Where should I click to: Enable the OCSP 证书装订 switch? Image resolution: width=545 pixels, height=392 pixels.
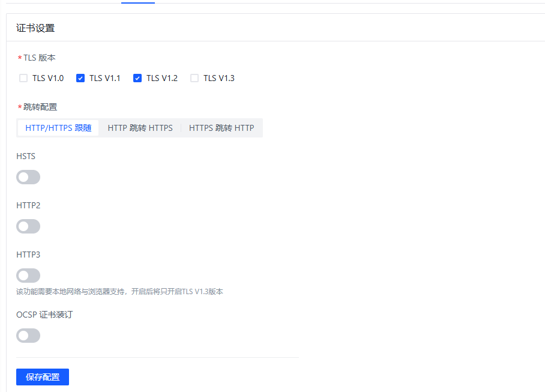click(x=28, y=336)
